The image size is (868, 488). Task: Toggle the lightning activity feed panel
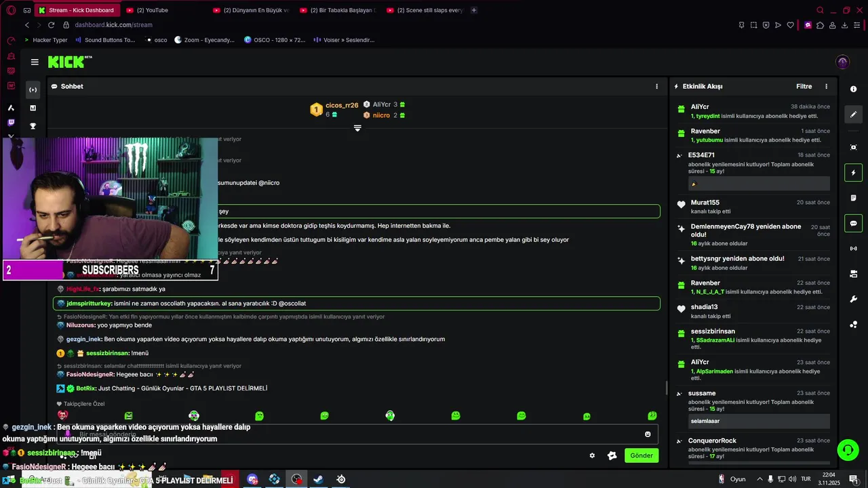coord(853,172)
